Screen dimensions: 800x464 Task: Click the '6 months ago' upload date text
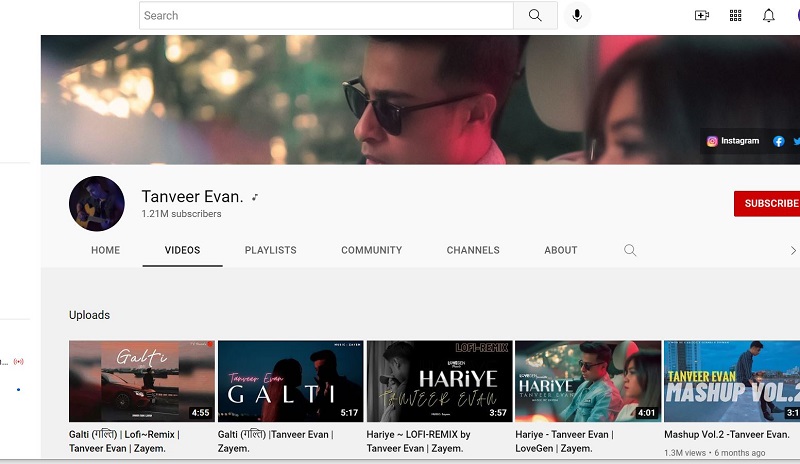pos(740,453)
